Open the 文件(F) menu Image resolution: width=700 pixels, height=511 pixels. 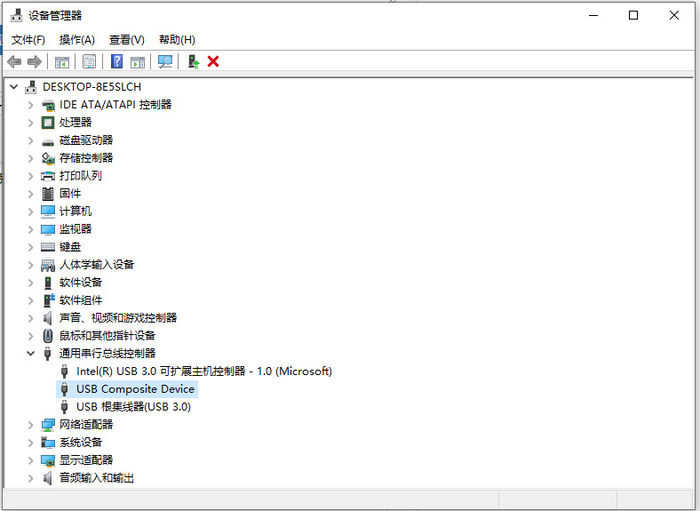click(28, 40)
